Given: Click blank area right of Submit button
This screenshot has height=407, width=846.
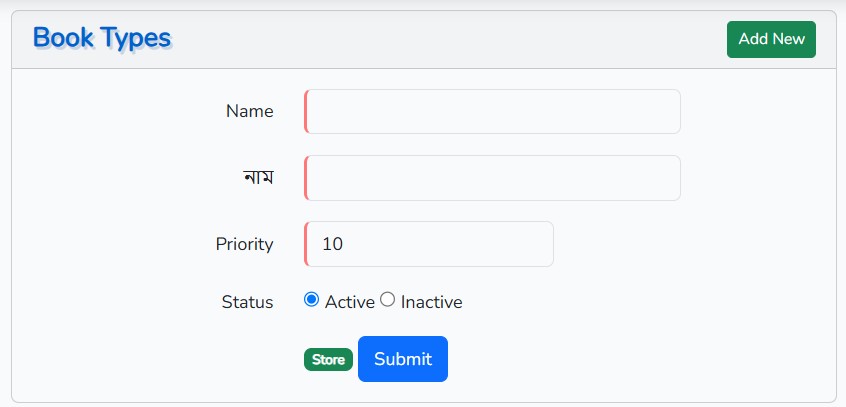Looking at the screenshot, I should click(637, 359).
